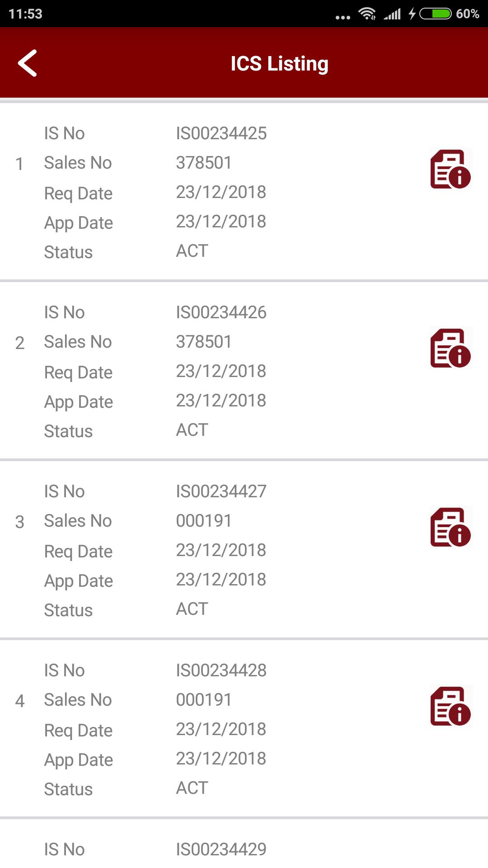Tap row number 3 label
Viewport: 488px width, 868px height.
[20, 522]
